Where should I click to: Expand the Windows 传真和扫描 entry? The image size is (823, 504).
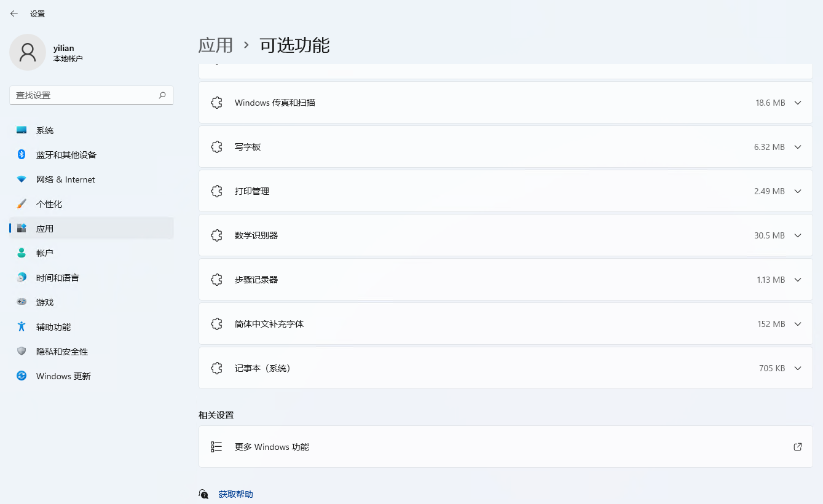pos(798,103)
